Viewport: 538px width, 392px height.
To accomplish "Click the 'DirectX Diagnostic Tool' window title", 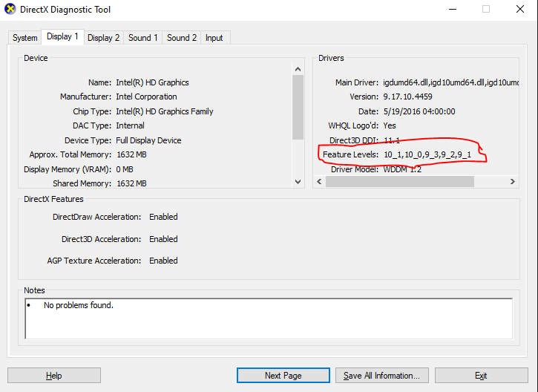I will coord(65,10).
